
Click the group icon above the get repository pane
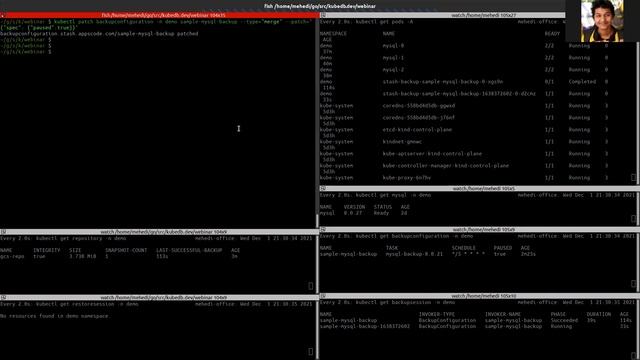(x=3, y=232)
